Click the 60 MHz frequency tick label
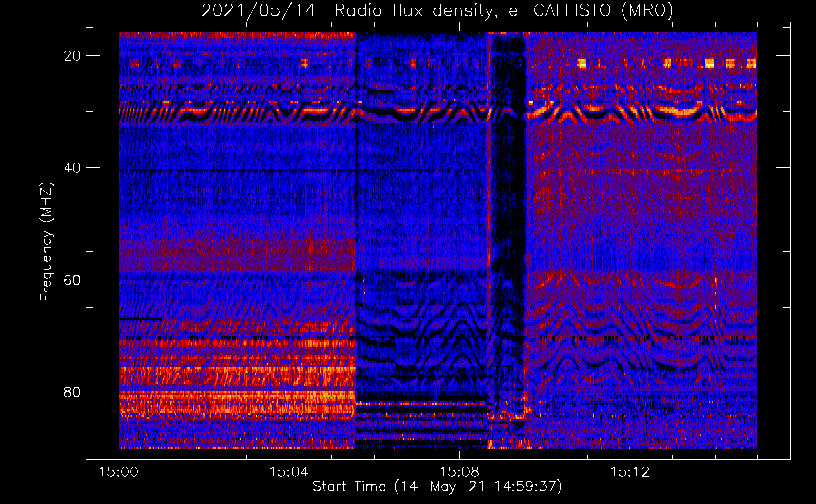Screen dimensions: 816x504 pos(72,280)
